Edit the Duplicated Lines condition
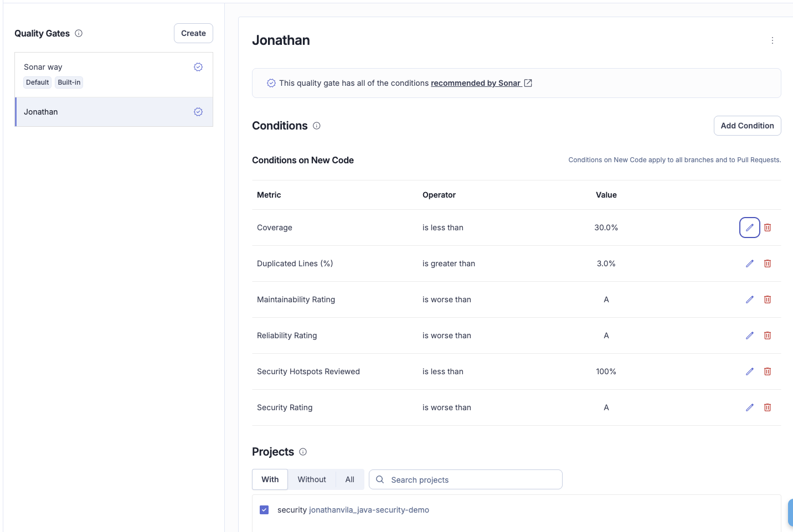This screenshot has height=532, width=793. pyautogui.click(x=749, y=264)
